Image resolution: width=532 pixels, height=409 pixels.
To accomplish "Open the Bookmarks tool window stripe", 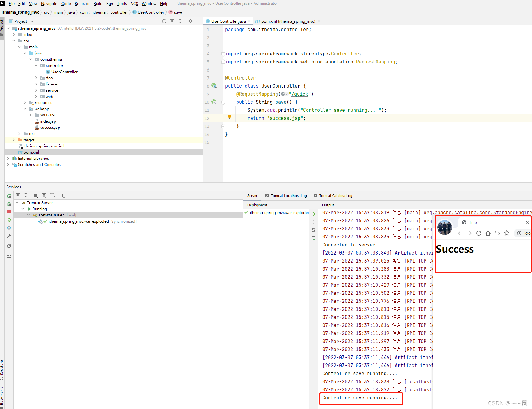I will [2, 397].
